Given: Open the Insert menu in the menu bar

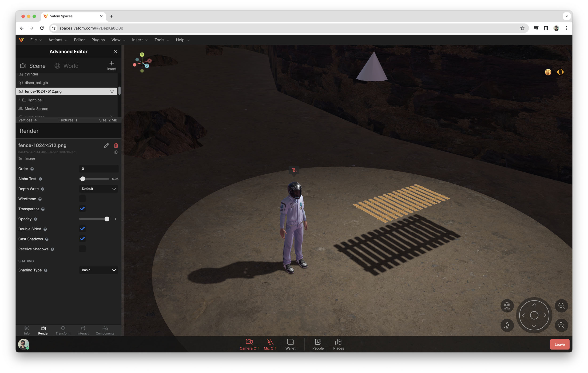Looking at the screenshot, I should coord(140,40).
